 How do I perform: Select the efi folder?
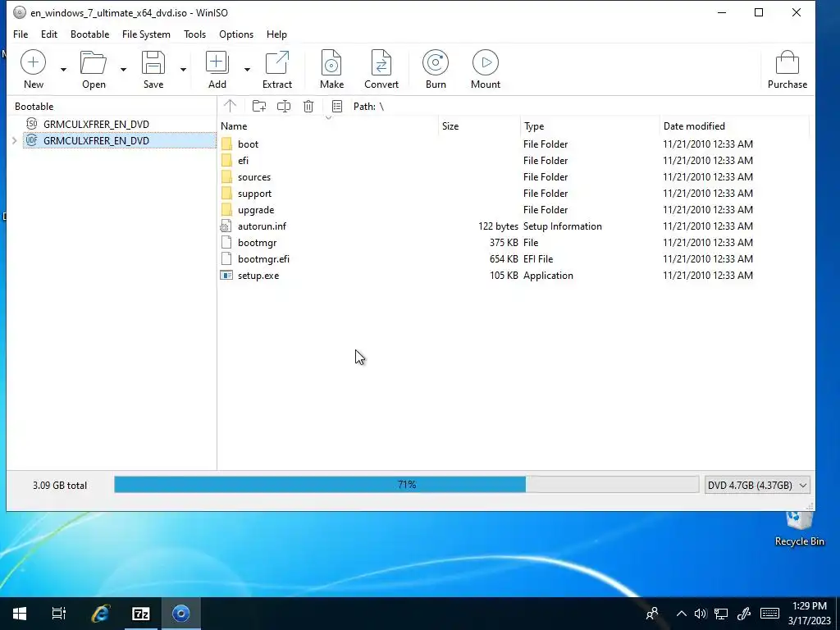(x=243, y=161)
